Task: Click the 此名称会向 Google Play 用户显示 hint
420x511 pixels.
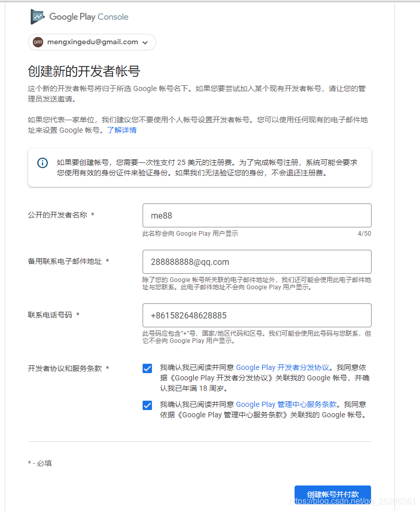Action: 190,234
